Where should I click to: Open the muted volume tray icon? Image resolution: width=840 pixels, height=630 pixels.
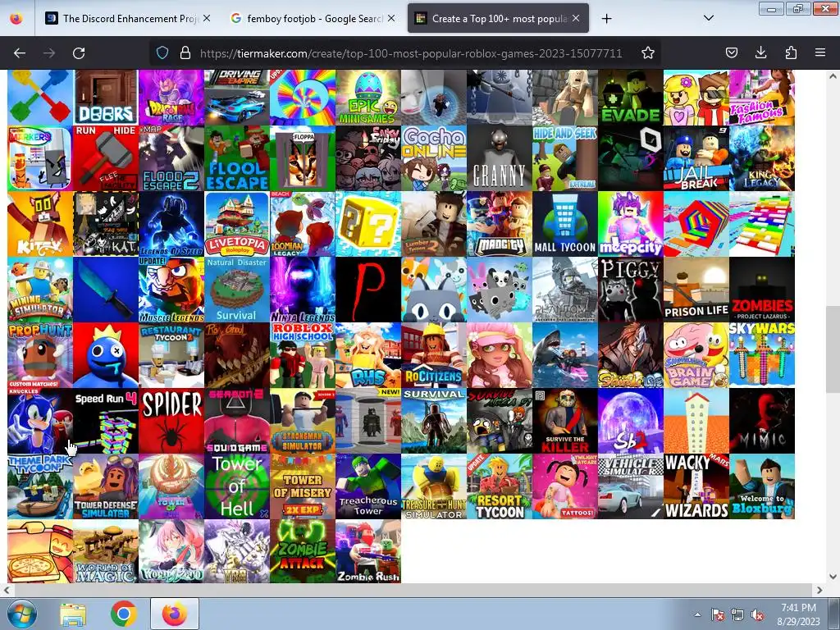pos(757,615)
